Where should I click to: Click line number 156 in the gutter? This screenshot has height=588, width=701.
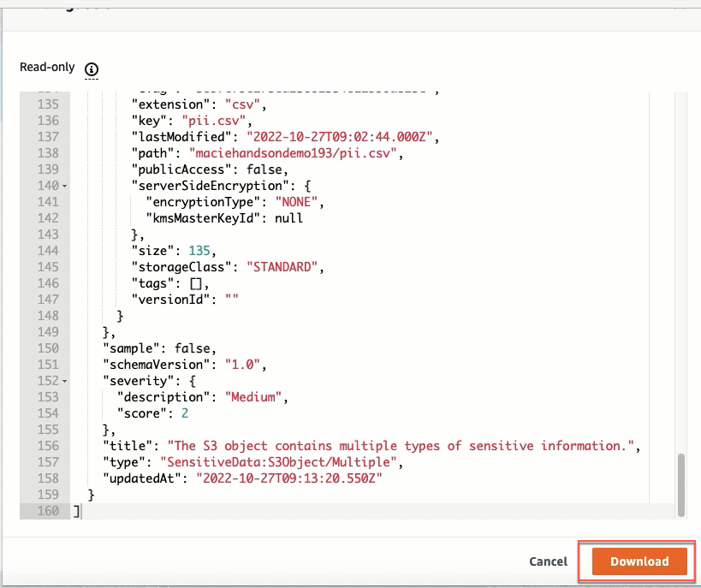48,446
